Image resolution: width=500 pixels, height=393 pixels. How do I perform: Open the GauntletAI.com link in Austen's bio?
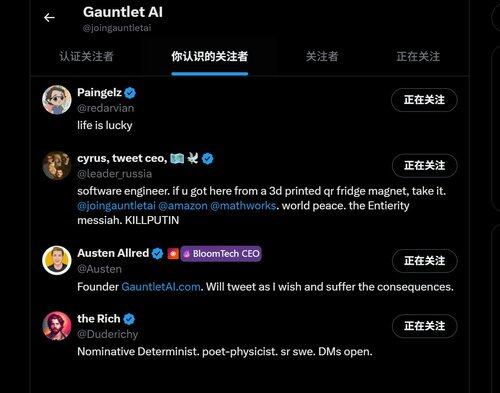tap(161, 287)
